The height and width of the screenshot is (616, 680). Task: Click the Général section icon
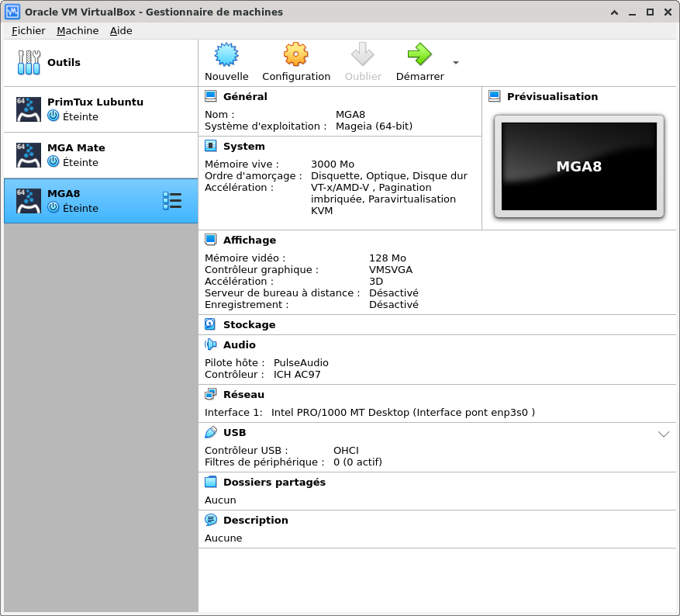point(211,96)
